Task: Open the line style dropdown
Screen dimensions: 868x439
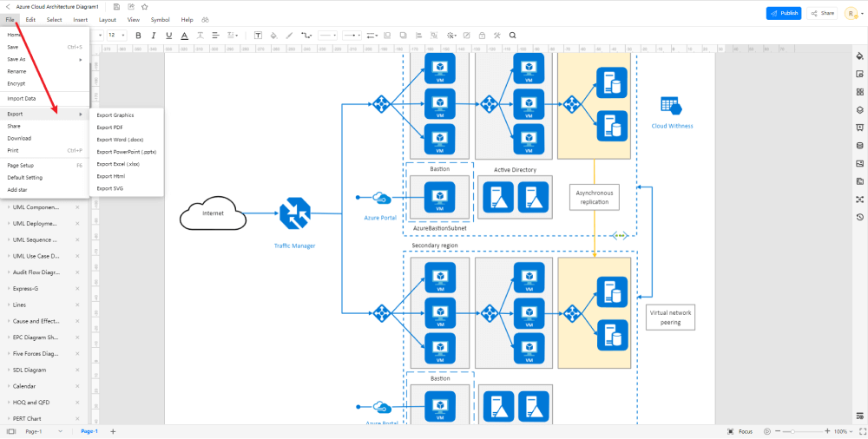Action: coord(328,36)
